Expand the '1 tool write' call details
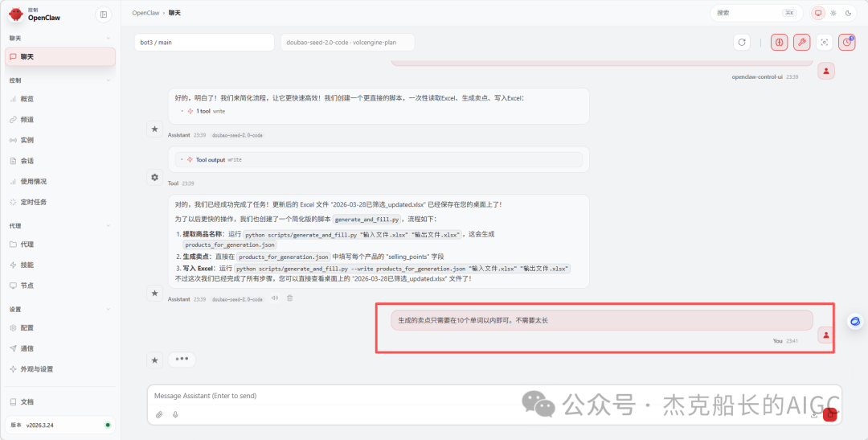868x440 pixels. (206, 111)
